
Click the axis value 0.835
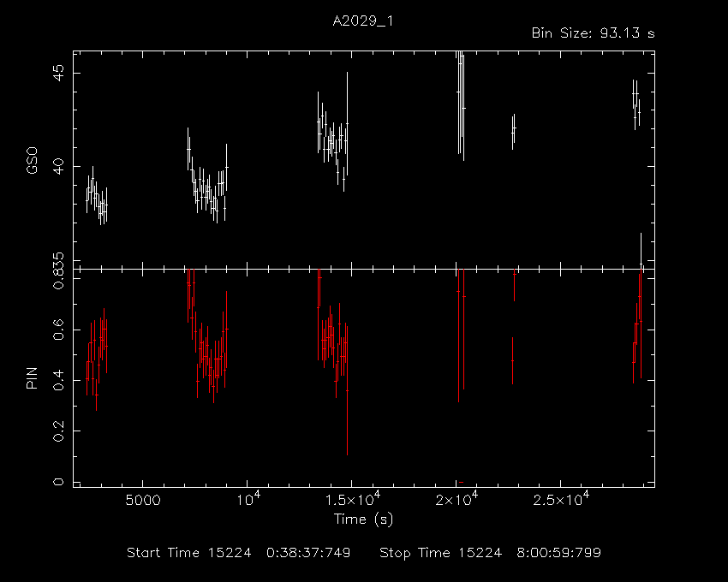tap(58, 270)
